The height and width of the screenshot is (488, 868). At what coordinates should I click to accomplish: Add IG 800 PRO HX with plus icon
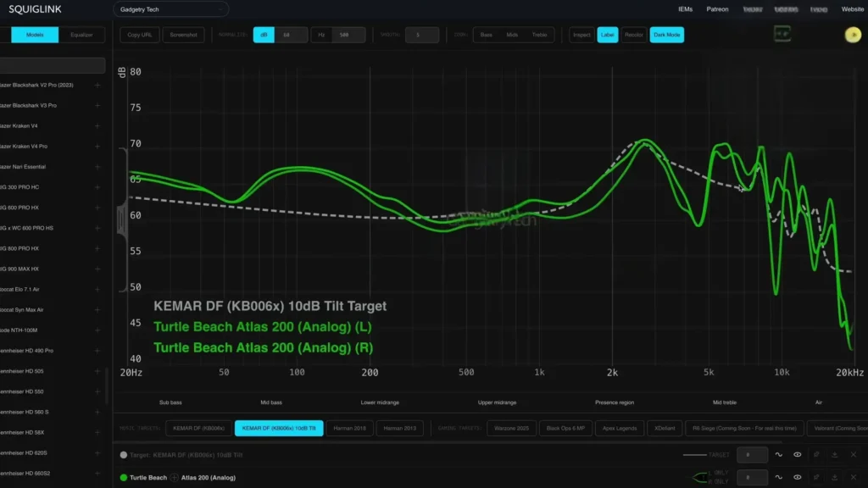point(97,249)
